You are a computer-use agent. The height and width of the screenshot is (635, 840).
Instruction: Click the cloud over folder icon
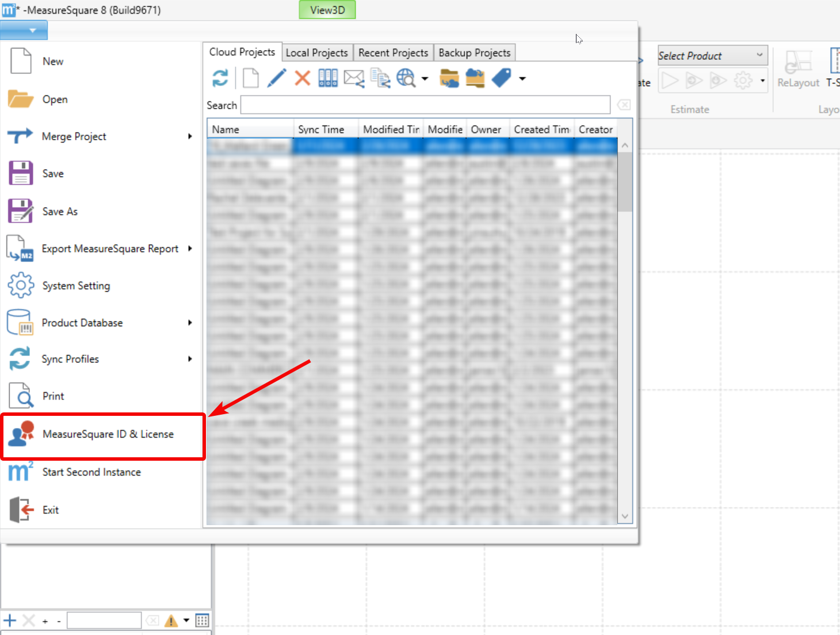475,78
